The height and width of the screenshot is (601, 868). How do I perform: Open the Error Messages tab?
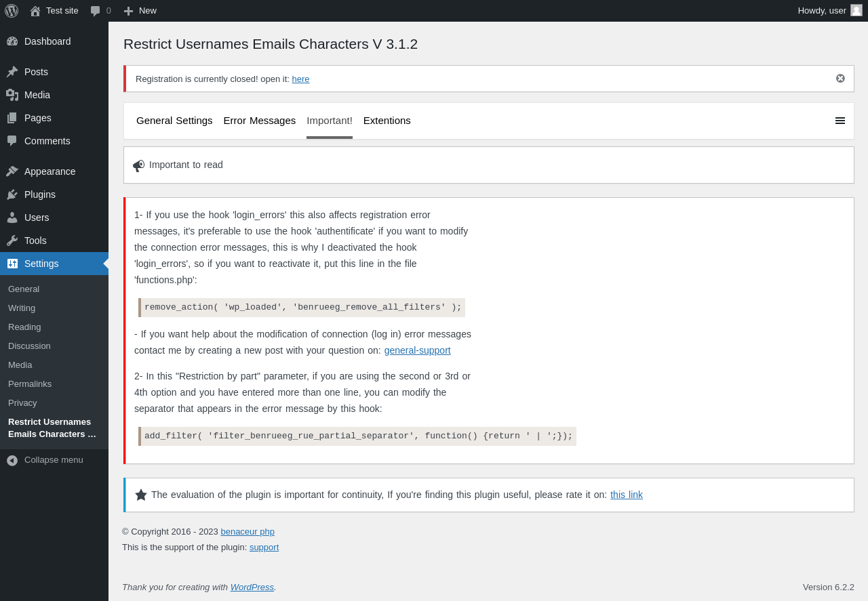[260, 121]
